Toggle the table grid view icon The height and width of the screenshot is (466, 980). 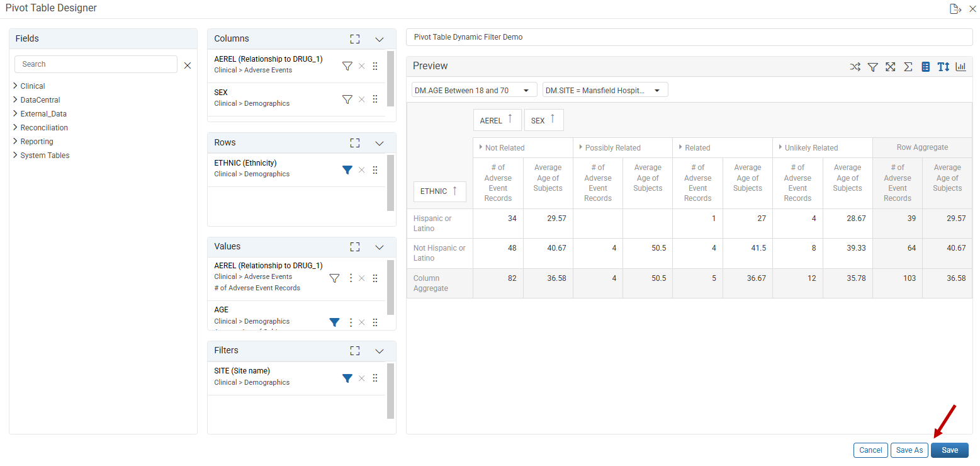tap(925, 67)
